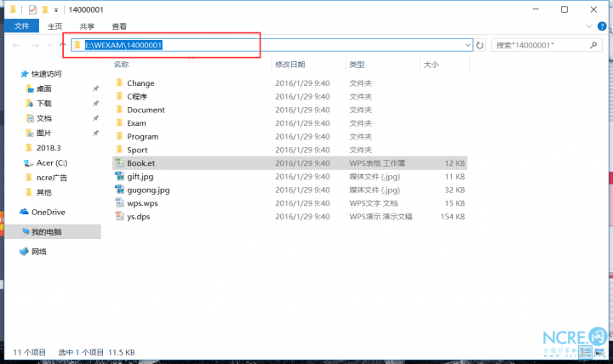The width and height of the screenshot is (613, 364).
Task: Unpin 下载 using its pin icon
Action: pos(95,104)
